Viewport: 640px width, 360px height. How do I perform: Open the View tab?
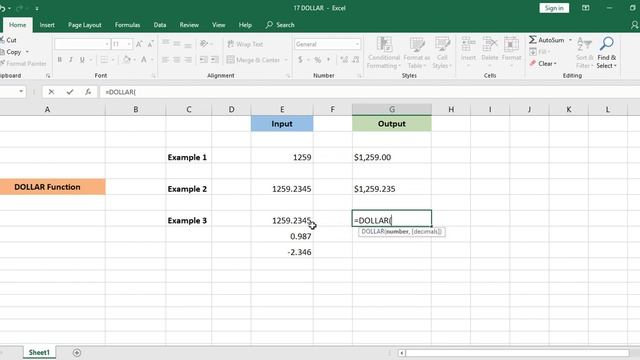coord(218,25)
